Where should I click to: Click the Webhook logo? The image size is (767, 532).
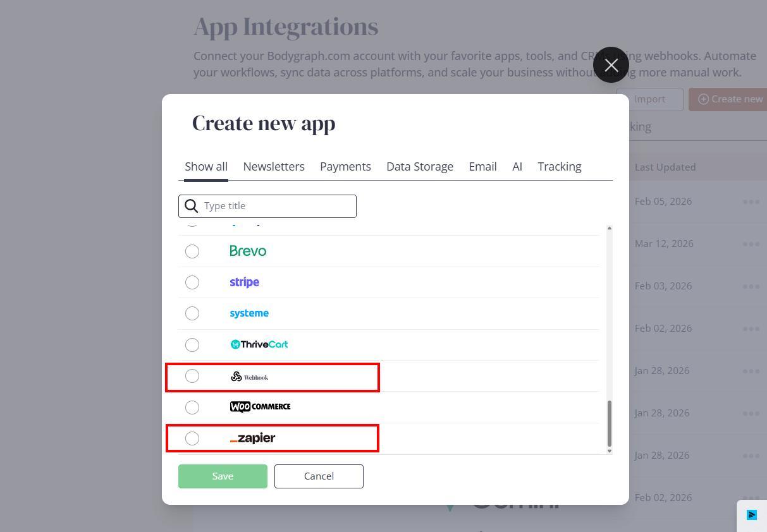pos(249,377)
